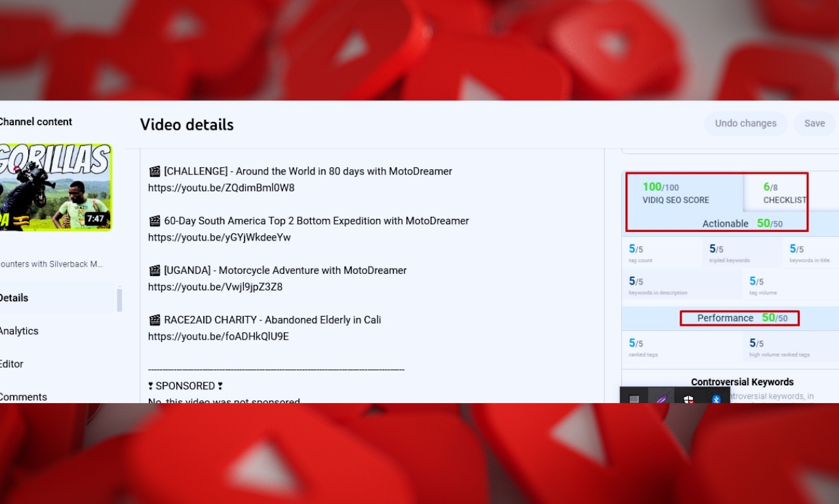839x504 pixels.
Task: Click the Gorillas video thumbnail
Action: click(56, 187)
